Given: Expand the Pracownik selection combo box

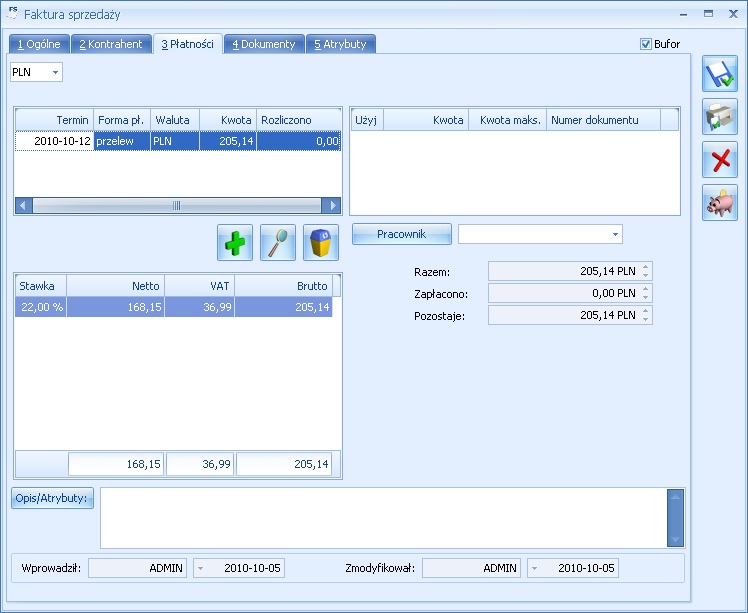Looking at the screenshot, I should (x=615, y=234).
